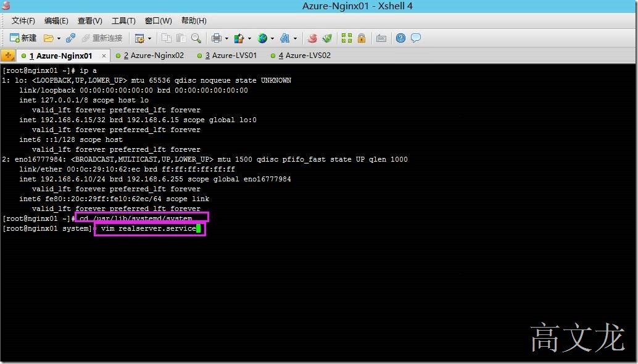Image resolution: width=638 pixels, height=364 pixels.
Task: Click the add new tab plus icon
Action: [8, 56]
